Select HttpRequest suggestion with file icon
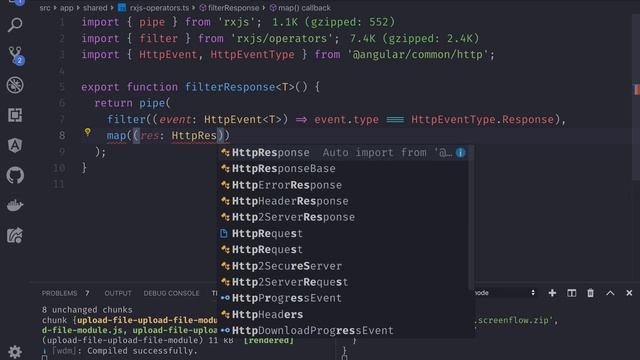Screen dimensions: 640x360 tap(342, 233)
